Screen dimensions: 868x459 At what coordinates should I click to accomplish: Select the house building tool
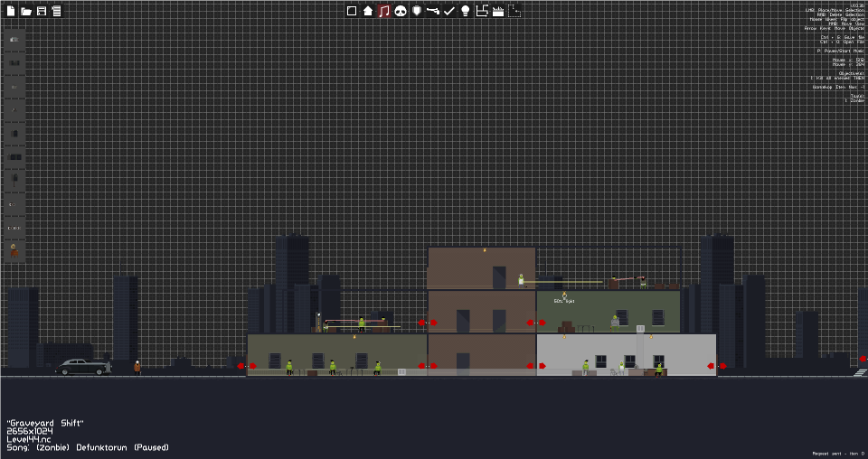368,11
